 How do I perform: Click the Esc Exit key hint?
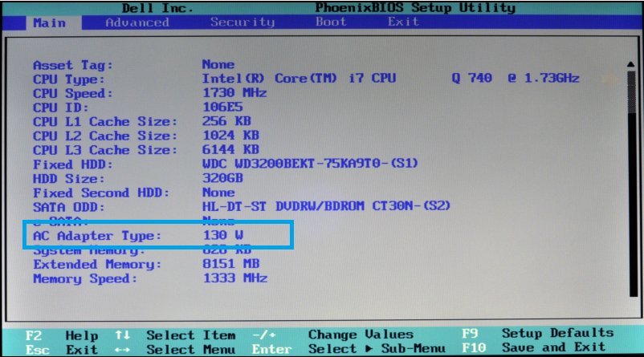62,350
